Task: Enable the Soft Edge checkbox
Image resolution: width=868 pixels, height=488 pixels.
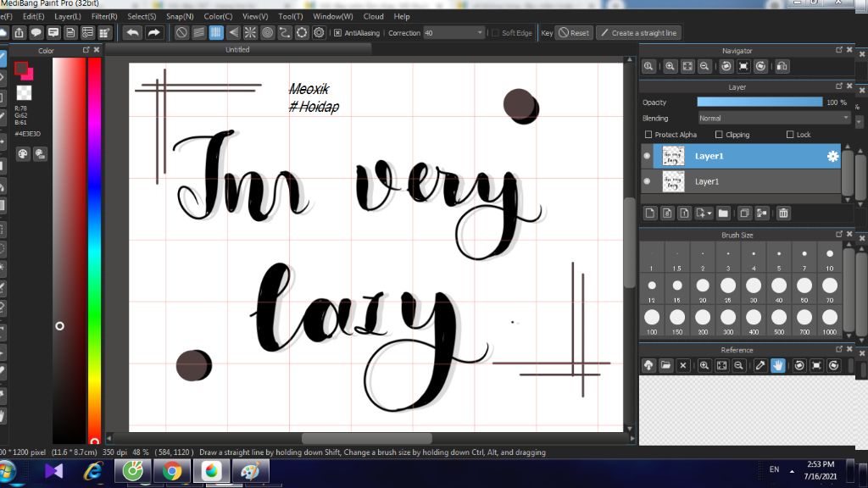Action: pyautogui.click(x=496, y=33)
